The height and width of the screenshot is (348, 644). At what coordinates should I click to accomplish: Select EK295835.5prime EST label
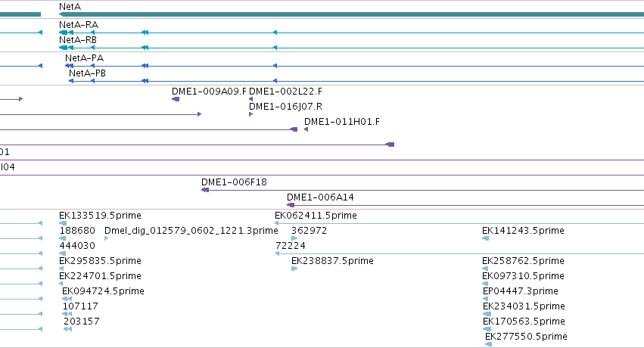pyautogui.click(x=100, y=260)
